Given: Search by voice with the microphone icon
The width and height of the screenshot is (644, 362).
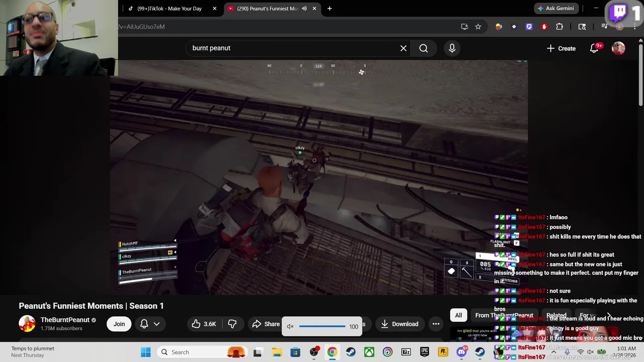Looking at the screenshot, I should (452, 48).
